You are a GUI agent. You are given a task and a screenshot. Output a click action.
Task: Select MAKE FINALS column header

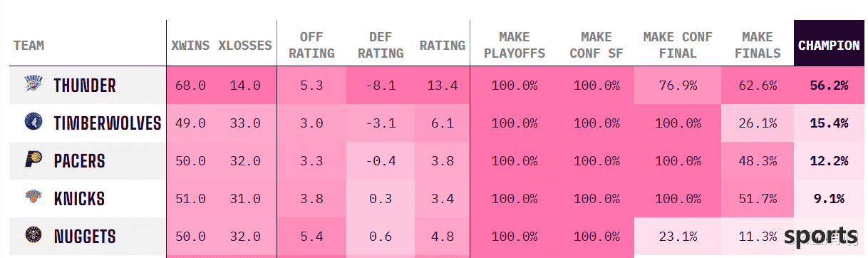[757, 45]
